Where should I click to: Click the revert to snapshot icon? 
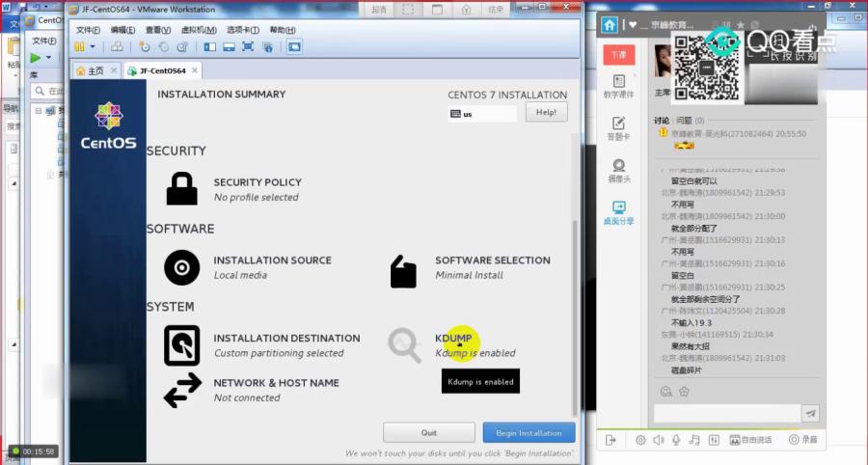163,47
